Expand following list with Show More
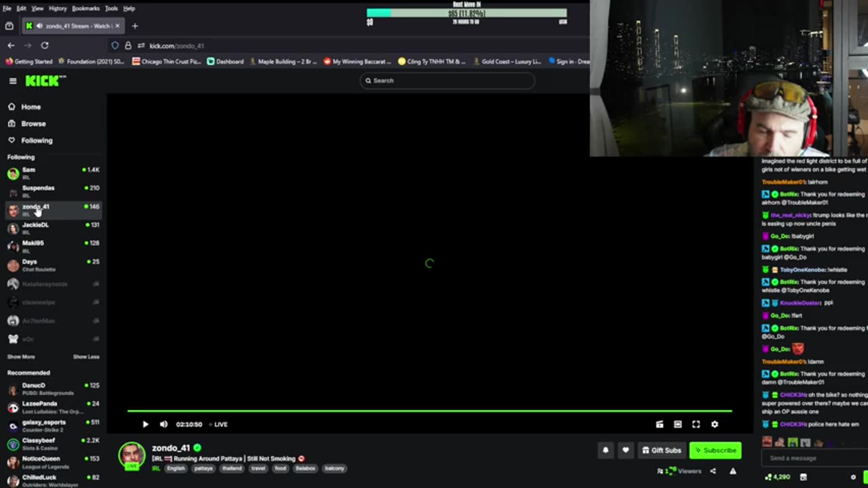This screenshot has height=488, width=868. coord(21,357)
